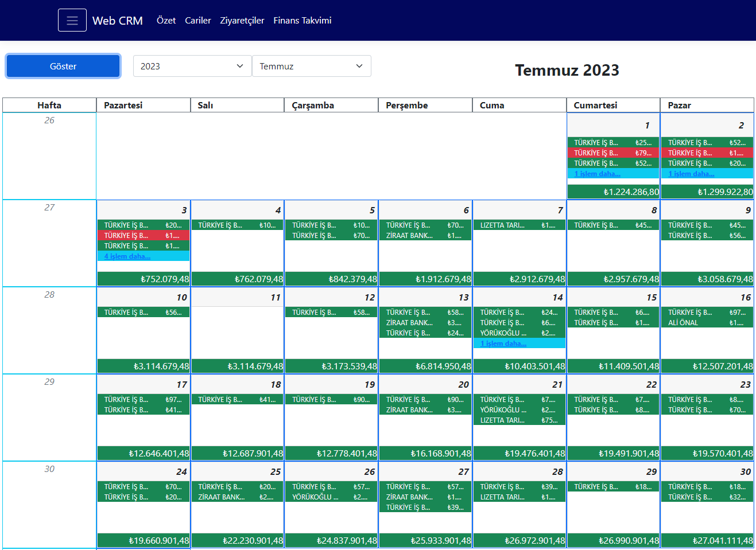
Task: Open the hamburger navigation menu
Action: tap(72, 20)
